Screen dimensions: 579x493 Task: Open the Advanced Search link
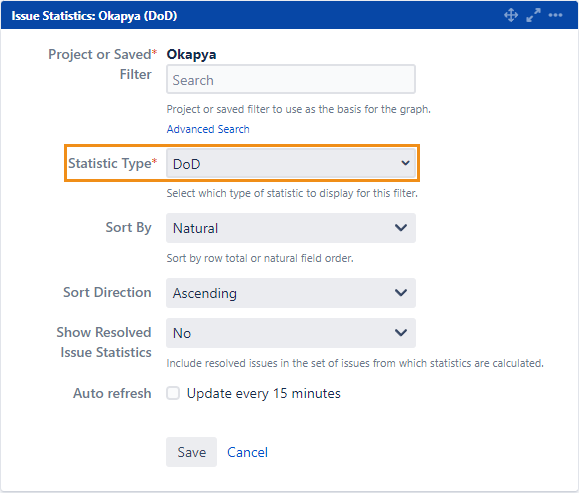(x=208, y=129)
